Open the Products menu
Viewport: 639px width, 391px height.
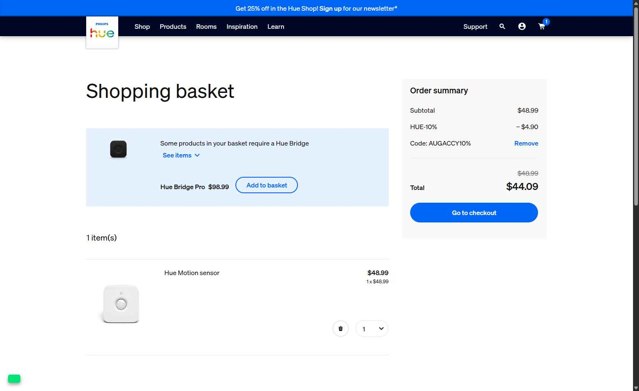coord(173,27)
